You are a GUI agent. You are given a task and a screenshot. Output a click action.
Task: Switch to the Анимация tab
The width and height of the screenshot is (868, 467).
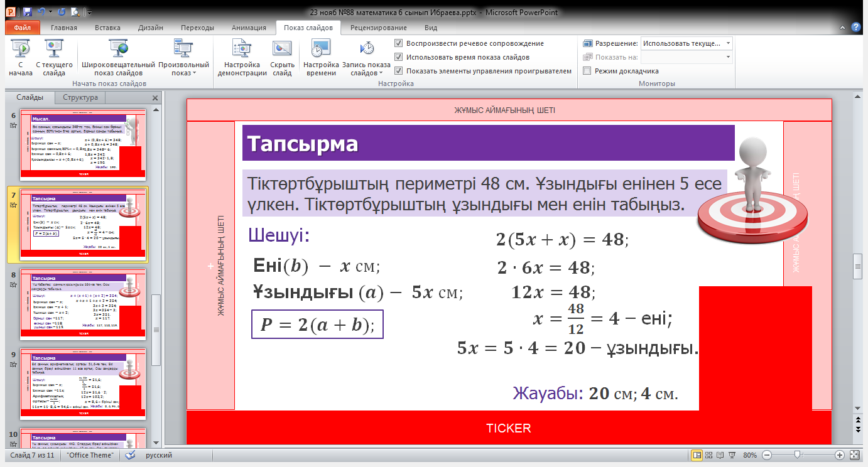coord(249,28)
